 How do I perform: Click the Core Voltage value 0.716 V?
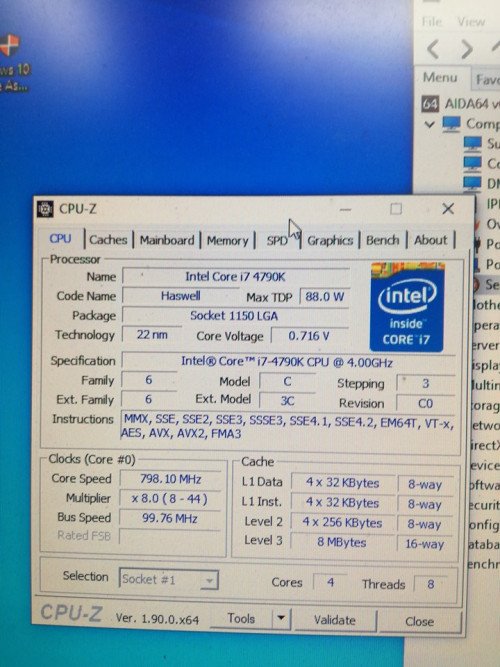click(309, 336)
